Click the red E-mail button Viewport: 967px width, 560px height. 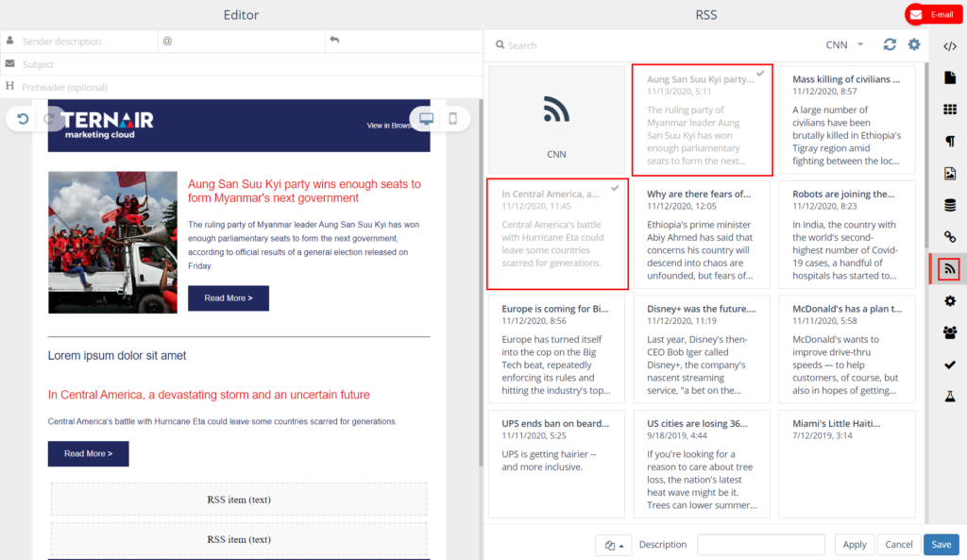[934, 14]
